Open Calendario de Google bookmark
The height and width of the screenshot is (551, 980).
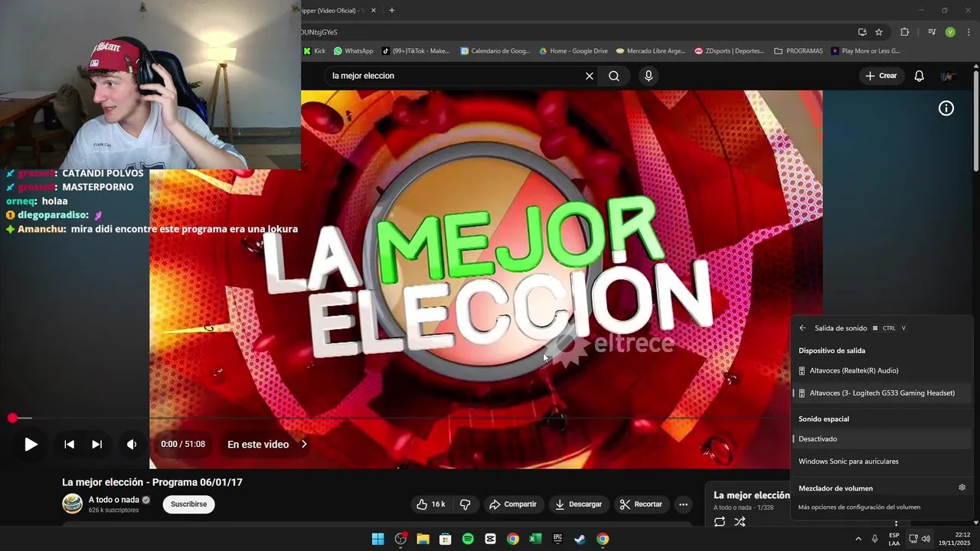coord(495,51)
